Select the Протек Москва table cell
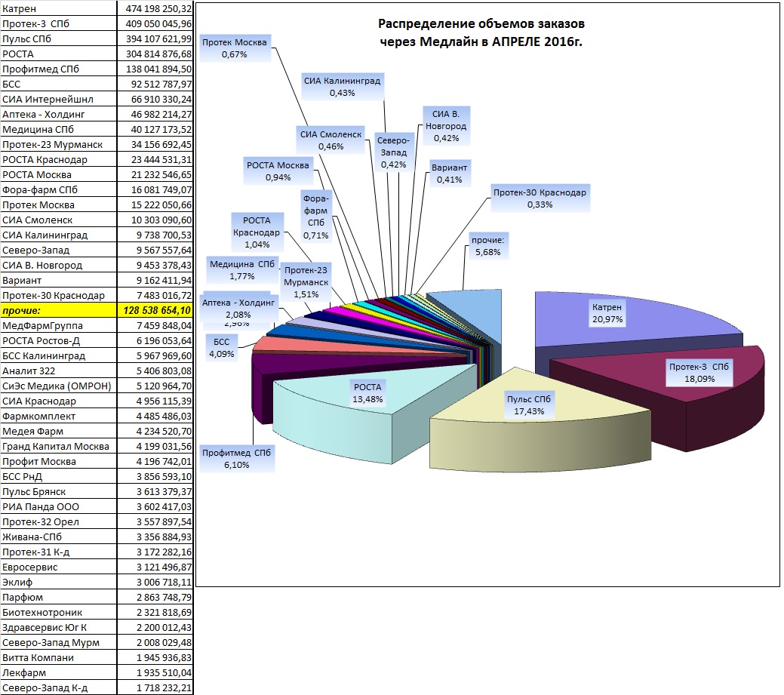 (x=59, y=205)
